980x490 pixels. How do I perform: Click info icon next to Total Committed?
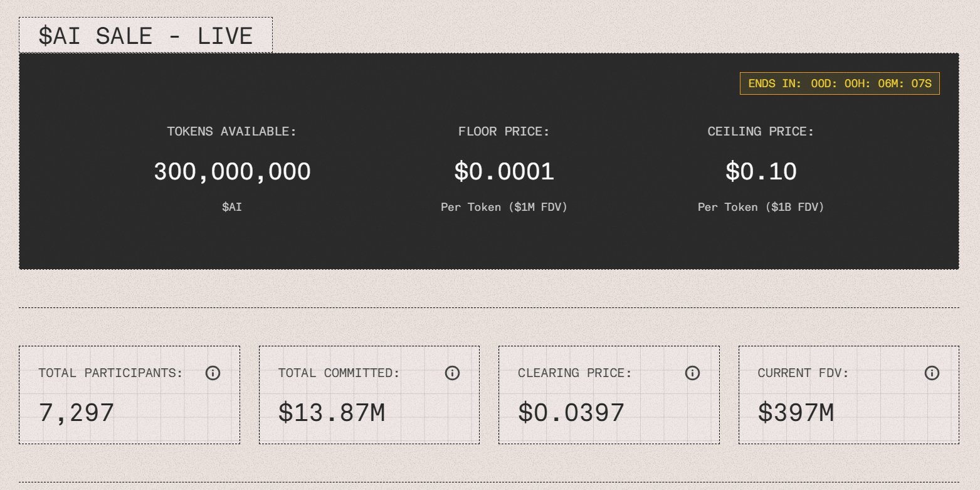coord(452,373)
